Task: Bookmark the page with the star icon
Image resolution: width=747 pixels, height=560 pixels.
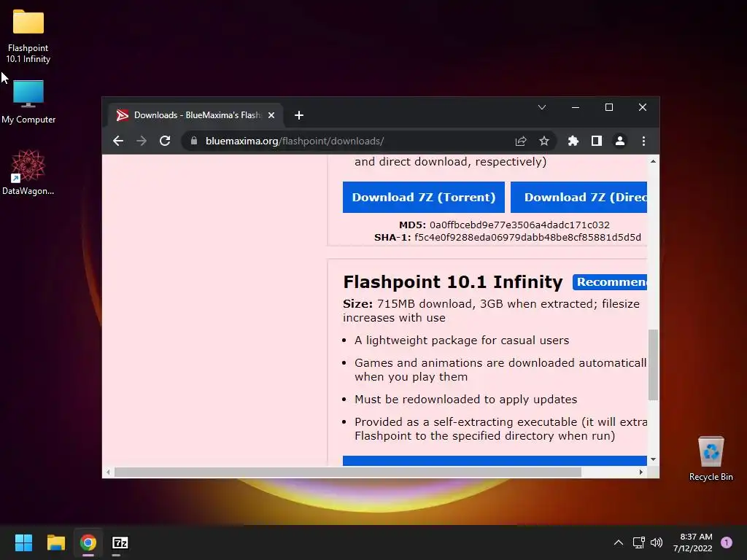Action: pyautogui.click(x=544, y=141)
